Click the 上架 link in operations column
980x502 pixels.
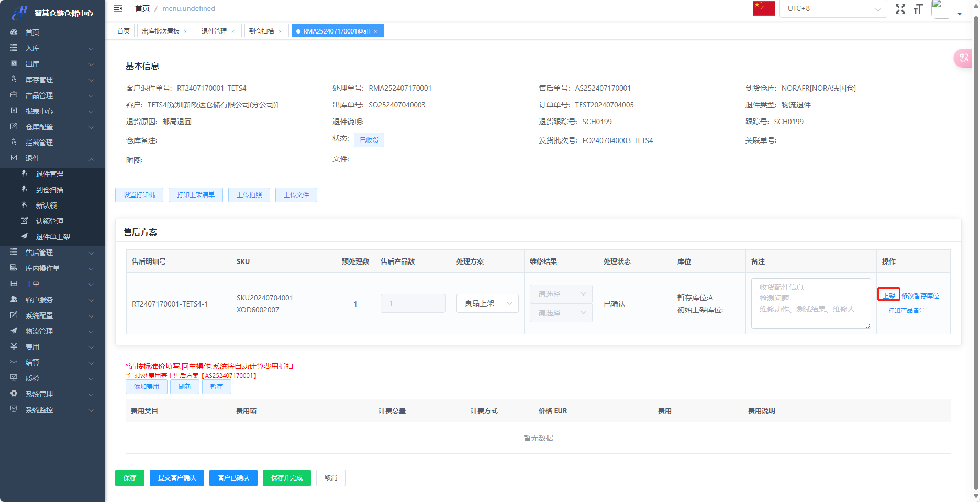(888, 296)
